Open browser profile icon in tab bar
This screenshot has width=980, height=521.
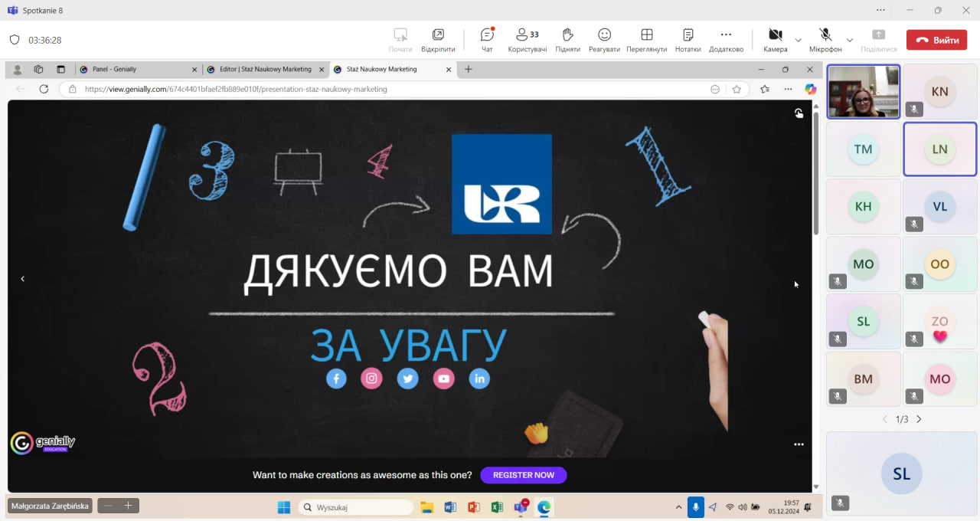point(18,69)
